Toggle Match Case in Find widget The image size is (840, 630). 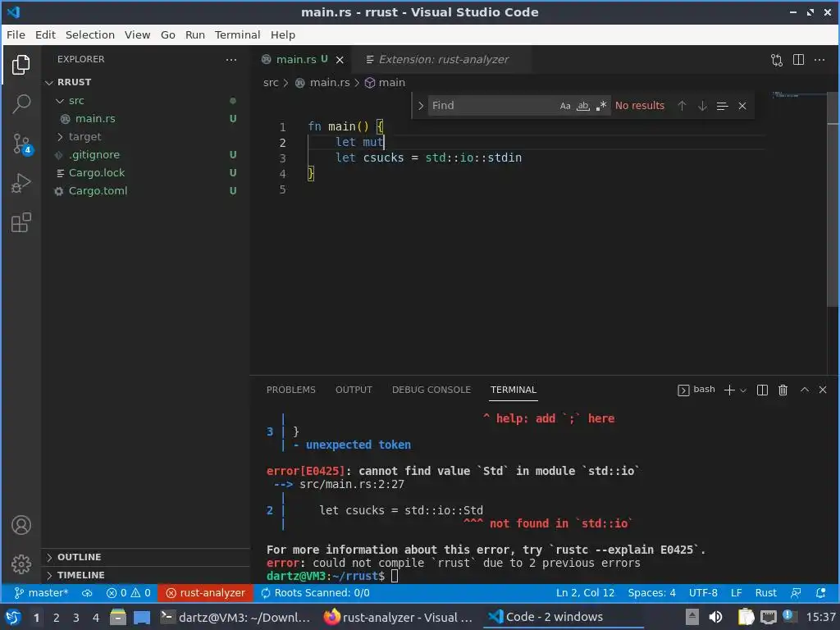click(565, 106)
